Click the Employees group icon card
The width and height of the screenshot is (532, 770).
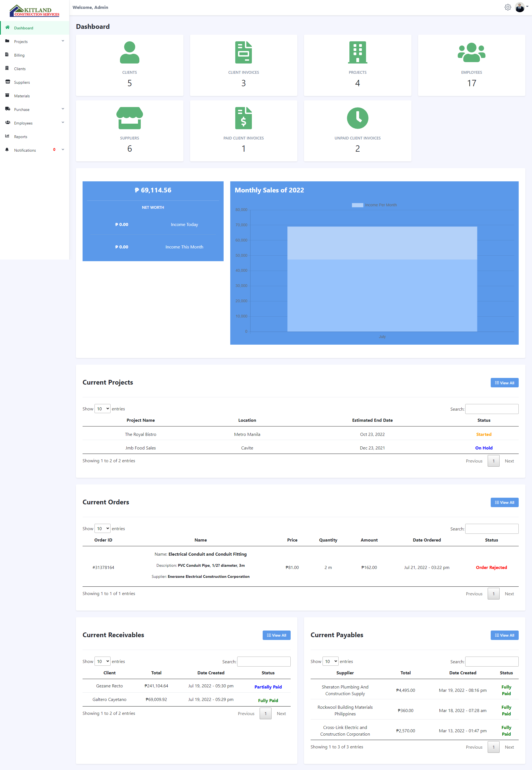click(x=471, y=52)
